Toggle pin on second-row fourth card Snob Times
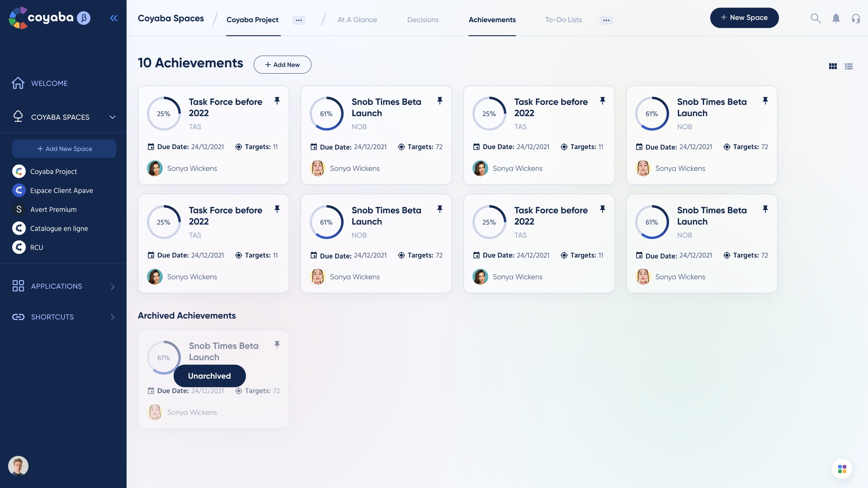 [765, 209]
